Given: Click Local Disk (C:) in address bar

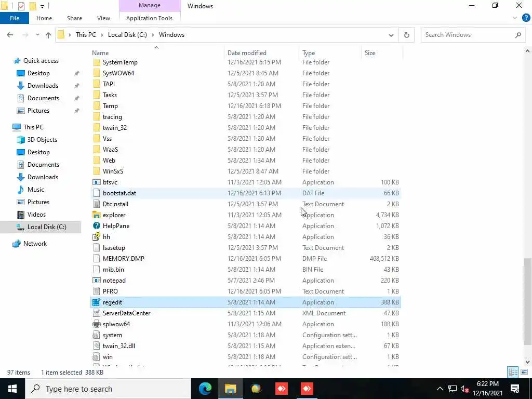Looking at the screenshot, I should (x=127, y=35).
